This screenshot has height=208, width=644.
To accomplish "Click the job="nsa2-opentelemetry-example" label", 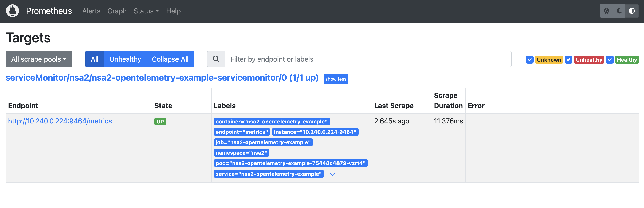I will pos(263,142).
